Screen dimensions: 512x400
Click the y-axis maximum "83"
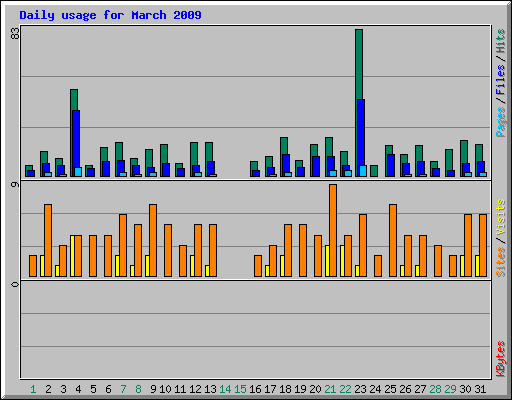click(15, 33)
